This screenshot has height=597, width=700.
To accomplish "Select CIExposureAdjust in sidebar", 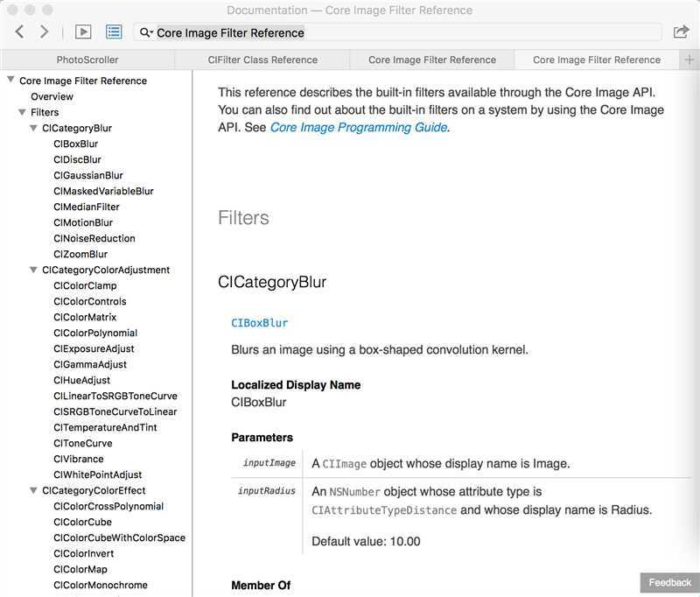I will [94, 348].
